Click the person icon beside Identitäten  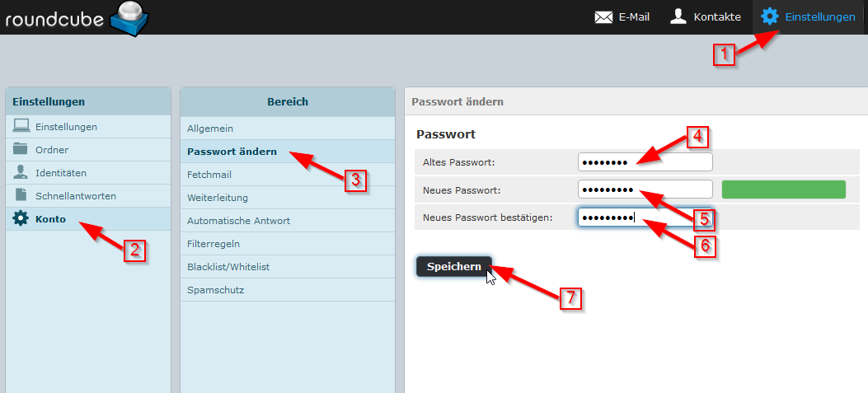tap(21, 172)
